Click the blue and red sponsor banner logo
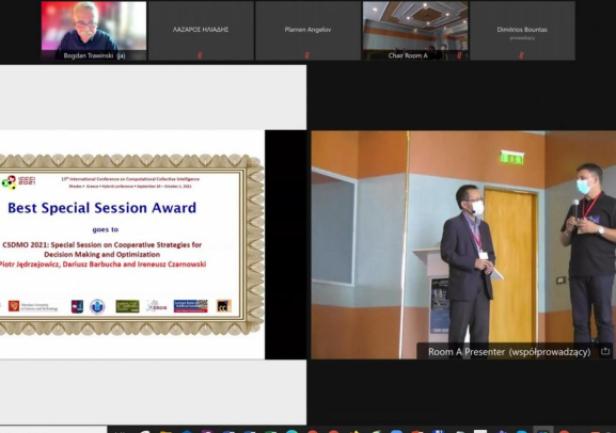 (x=190, y=306)
